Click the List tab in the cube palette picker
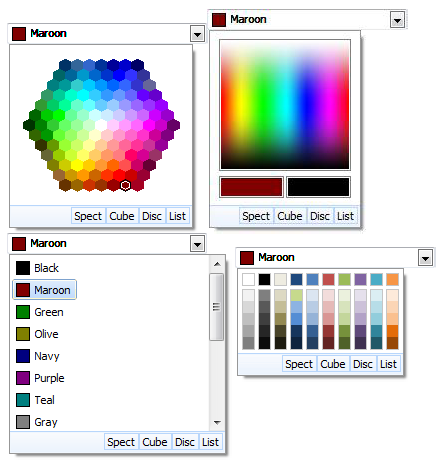The image size is (436, 461). point(388,364)
